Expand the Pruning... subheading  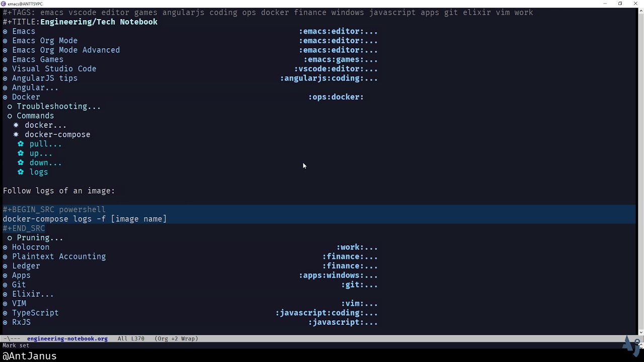click(x=40, y=238)
